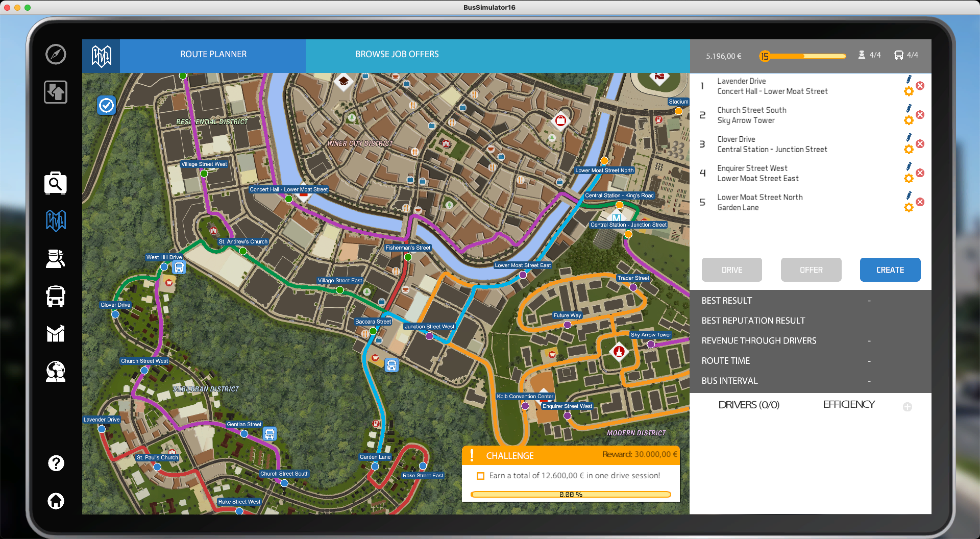The height and width of the screenshot is (539, 980).
Task: Open the globe community icon
Action: point(56,372)
